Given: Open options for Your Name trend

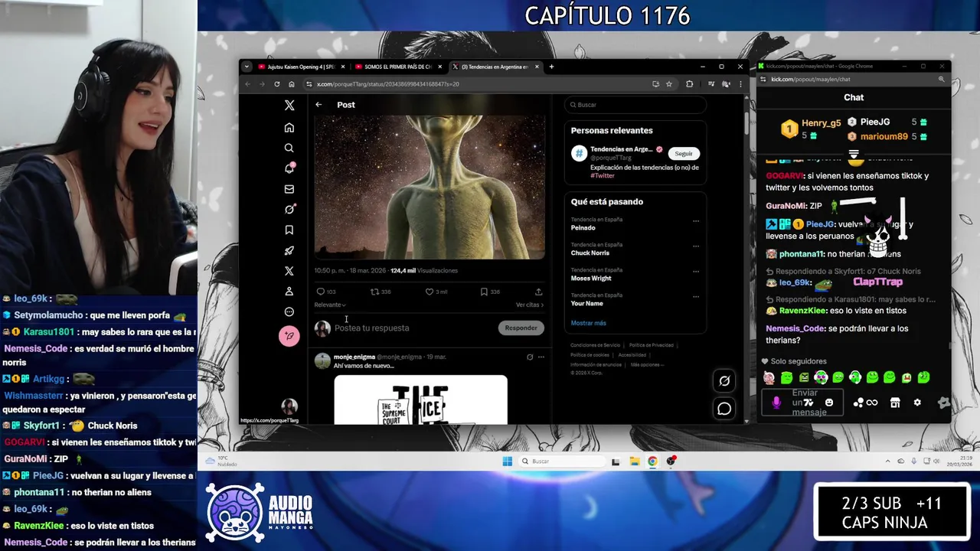Looking at the screenshot, I should [696, 297].
